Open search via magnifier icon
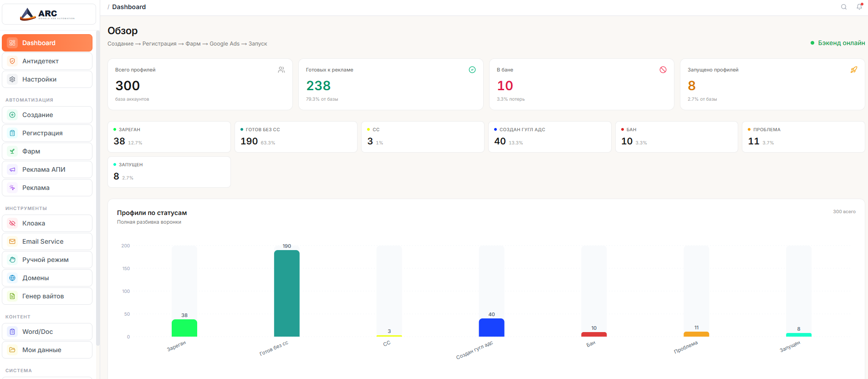The height and width of the screenshot is (379, 868). point(844,7)
